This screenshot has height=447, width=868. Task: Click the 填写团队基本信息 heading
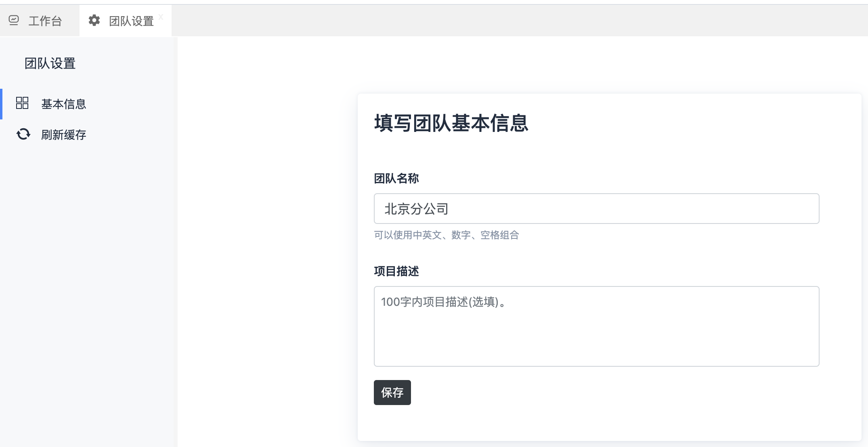(451, 123)
